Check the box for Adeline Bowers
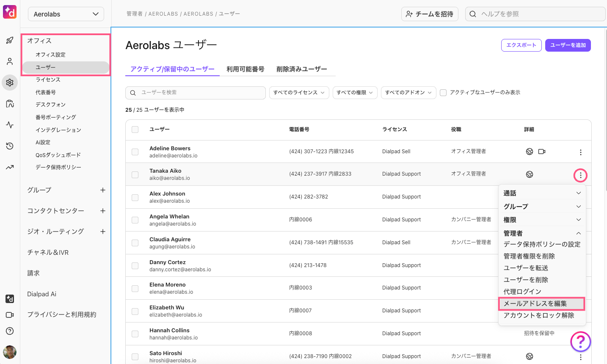This screenshot has width=607, height=364. 135,152
